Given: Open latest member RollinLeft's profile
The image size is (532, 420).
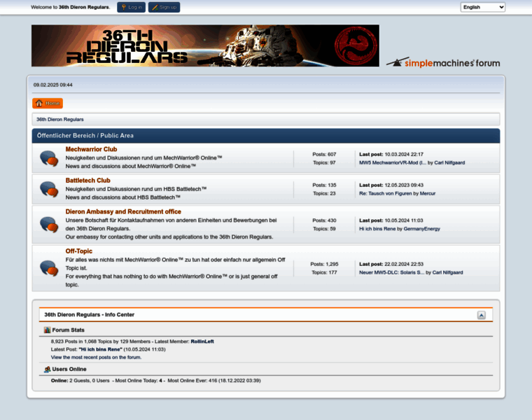Looking at the screenshot, I should [202, 342].
